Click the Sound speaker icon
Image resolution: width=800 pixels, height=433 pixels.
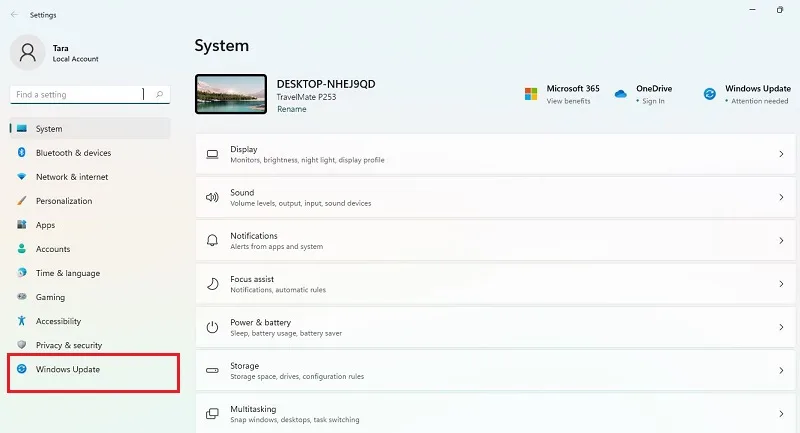tap(212, 197)
